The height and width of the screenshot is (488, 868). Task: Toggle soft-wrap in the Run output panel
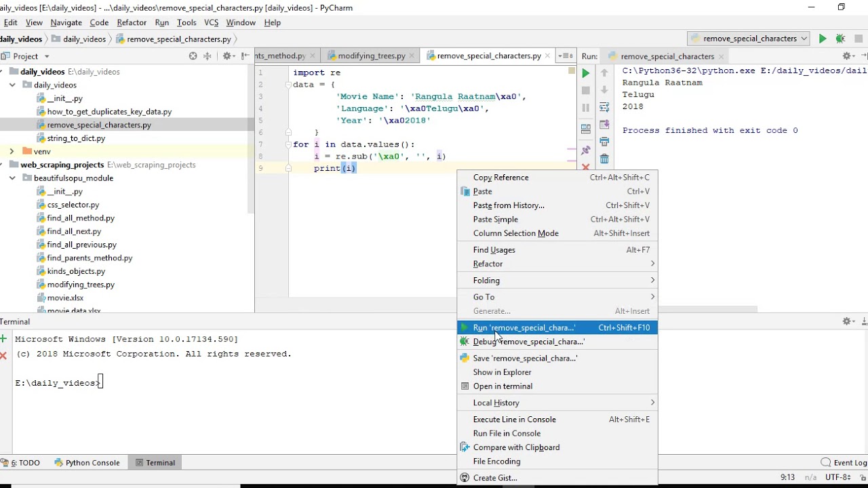point(604,106)
